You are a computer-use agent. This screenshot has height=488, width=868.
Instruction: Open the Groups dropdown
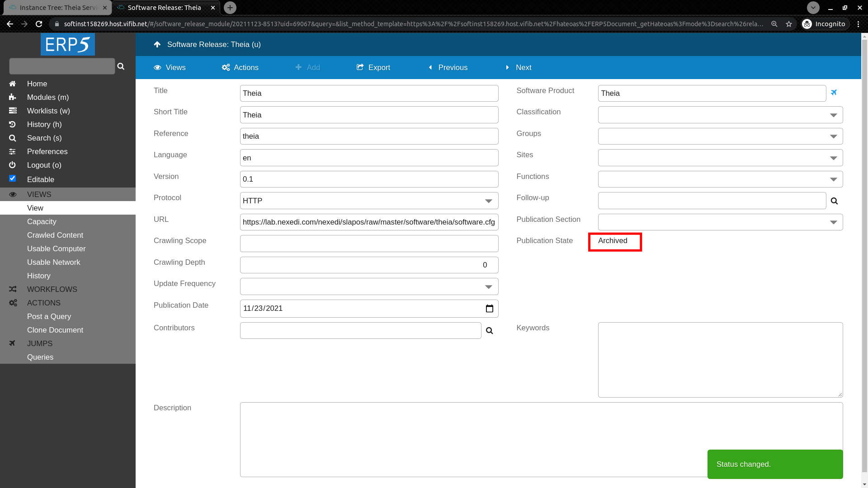point(720,136)
